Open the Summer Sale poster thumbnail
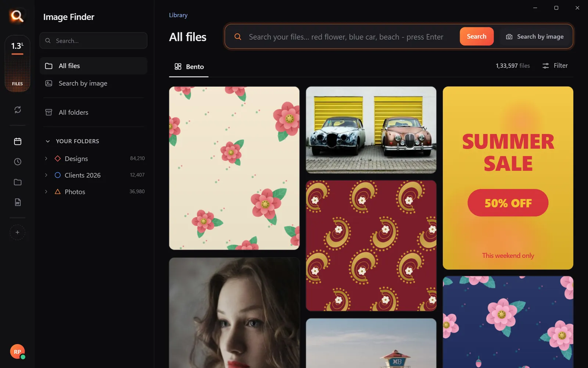This screenshot has height=368, width=588. 508,178
